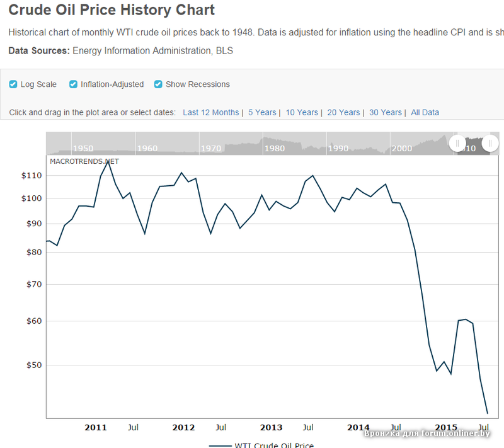Screen dimensions: 504x448
Task: Disable the Show Recessions checkbox
Action: pos(158,84)
